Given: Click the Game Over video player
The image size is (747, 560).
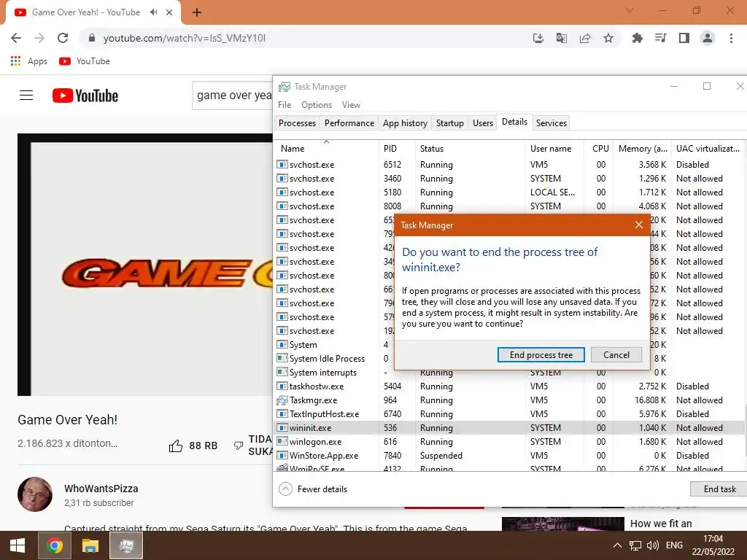Looking at the screenshot, I should [x=145, y=264].
